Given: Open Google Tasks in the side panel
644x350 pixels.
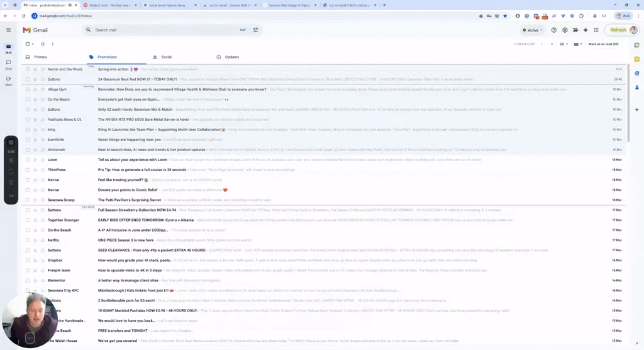Looking at the screenshot, I should point(636,73).
